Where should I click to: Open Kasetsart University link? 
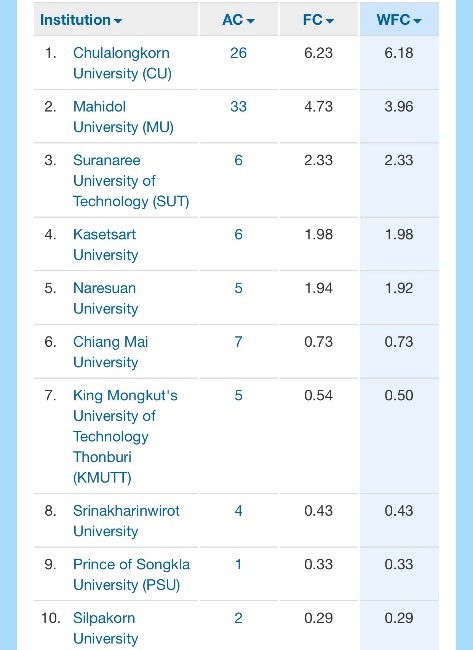(x=105, y=245)
